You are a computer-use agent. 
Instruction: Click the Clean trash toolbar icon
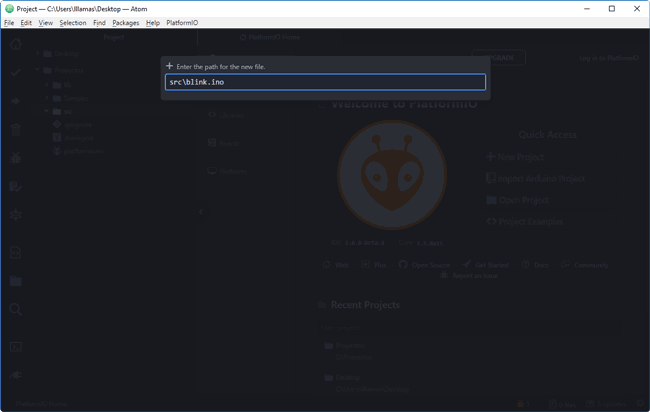coord(16,130)
